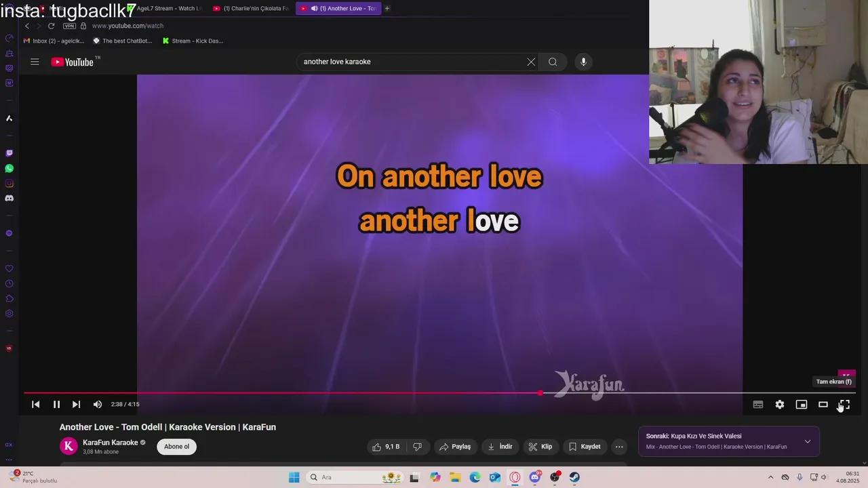Open the KaraFun Karaoke channel avatar

(x=68, y=446)
